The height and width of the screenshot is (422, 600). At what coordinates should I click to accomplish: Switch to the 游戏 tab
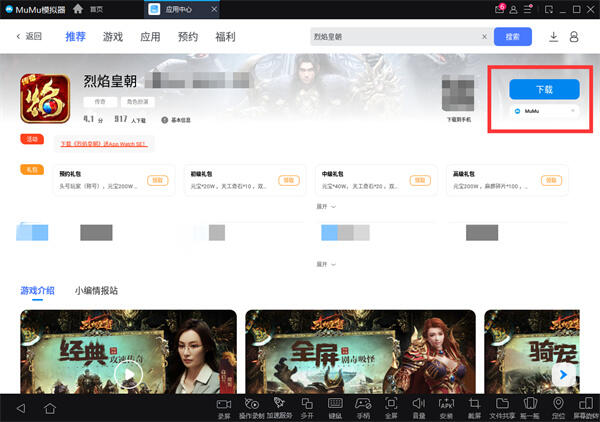pyautogui.click(x=113, y=37)
